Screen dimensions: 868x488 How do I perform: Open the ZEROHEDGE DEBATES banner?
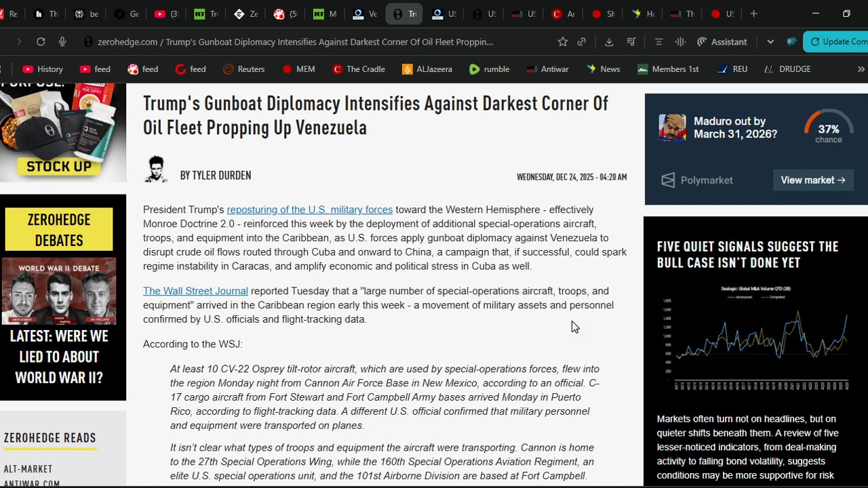(x=59, y=229)
